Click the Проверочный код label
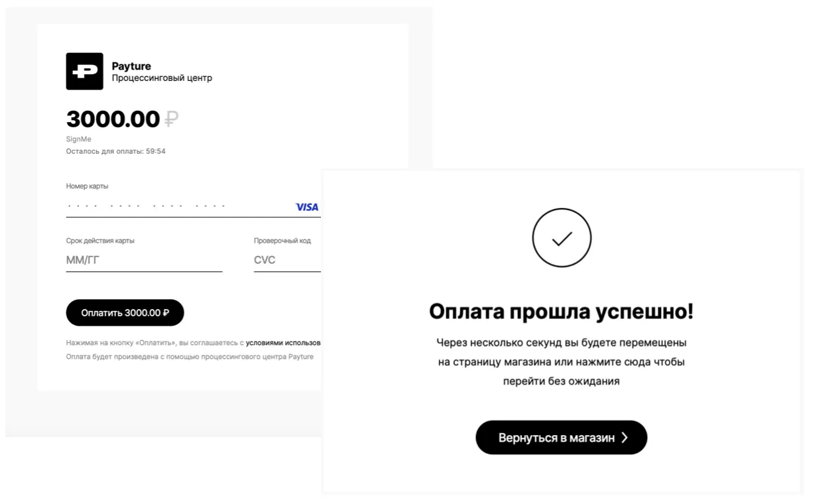 pyautogui.click(x=282, y=241)
